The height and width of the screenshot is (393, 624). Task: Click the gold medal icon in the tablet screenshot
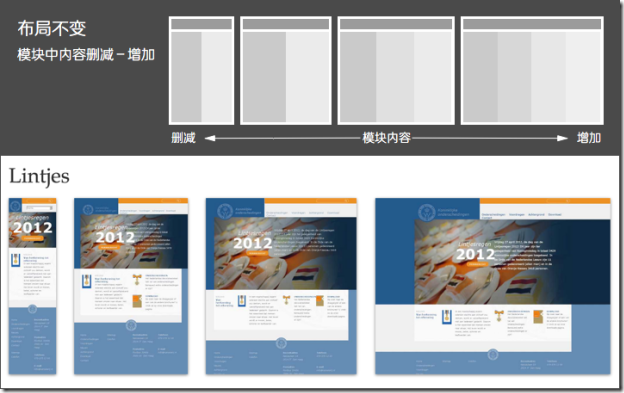[137, 279]
